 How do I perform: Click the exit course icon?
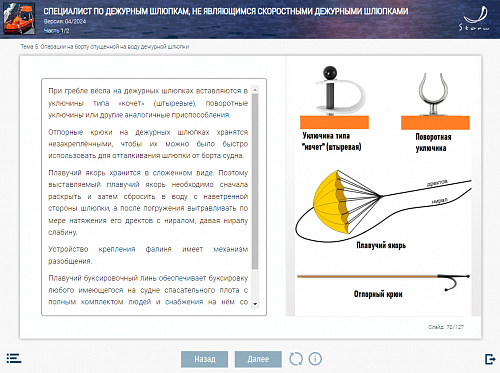tap(490, 359)
